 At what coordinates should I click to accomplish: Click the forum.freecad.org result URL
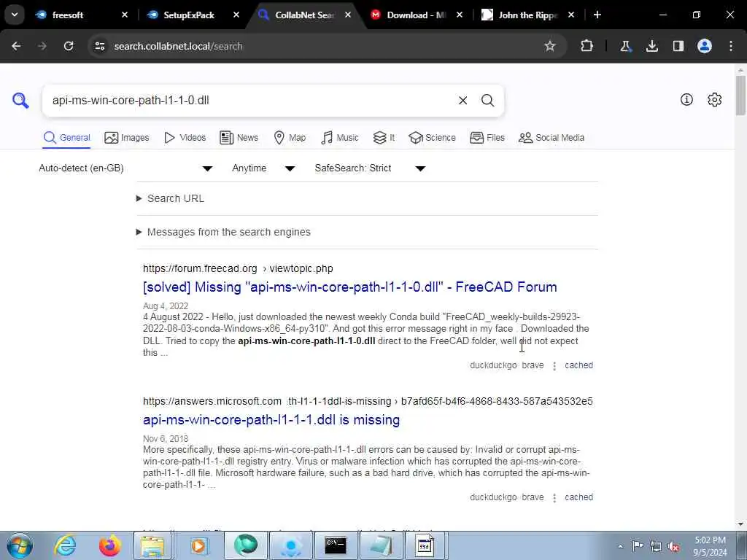238,268
